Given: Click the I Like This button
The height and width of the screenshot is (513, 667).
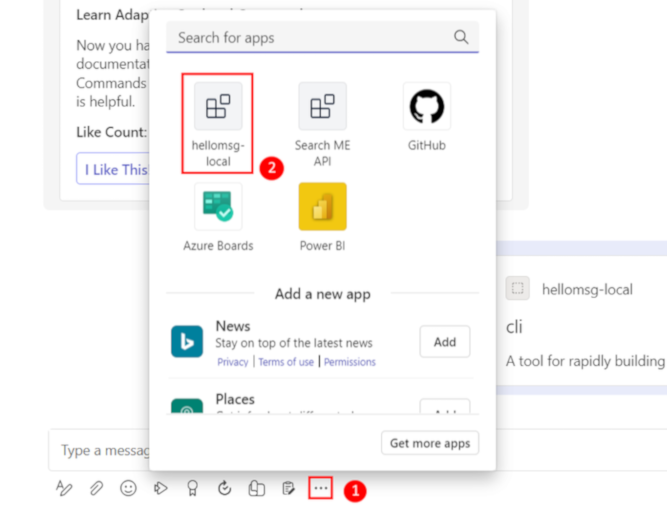Looking at the screenshot, I should [113, 169].
